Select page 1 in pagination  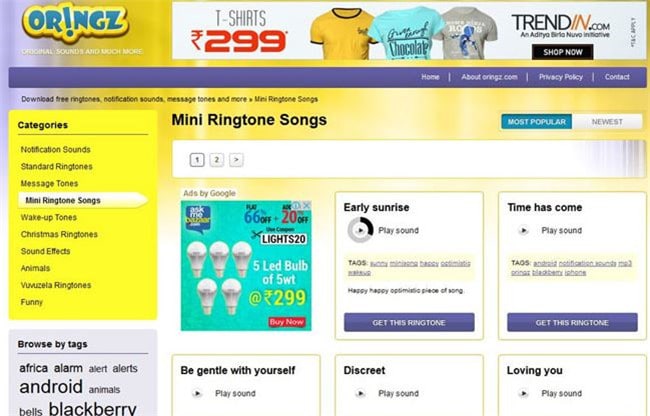[197, 160]
